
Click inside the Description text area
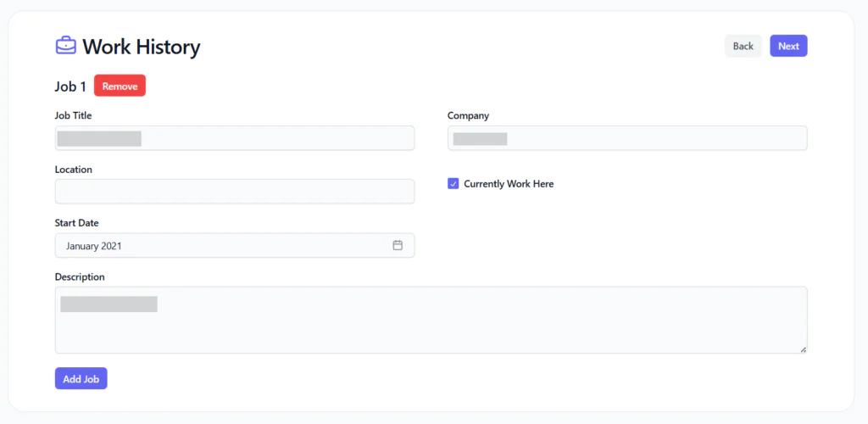(x=431, y=320)
